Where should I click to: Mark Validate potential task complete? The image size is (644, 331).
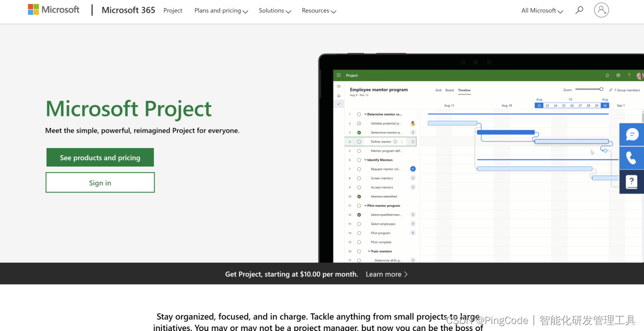click(x=359, y=123)
